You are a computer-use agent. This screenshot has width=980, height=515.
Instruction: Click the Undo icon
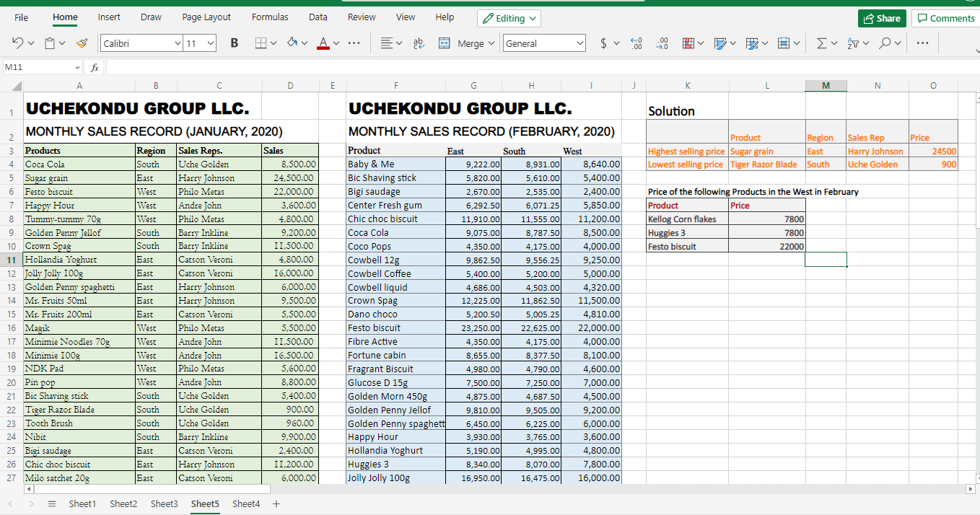pos(16,43)
